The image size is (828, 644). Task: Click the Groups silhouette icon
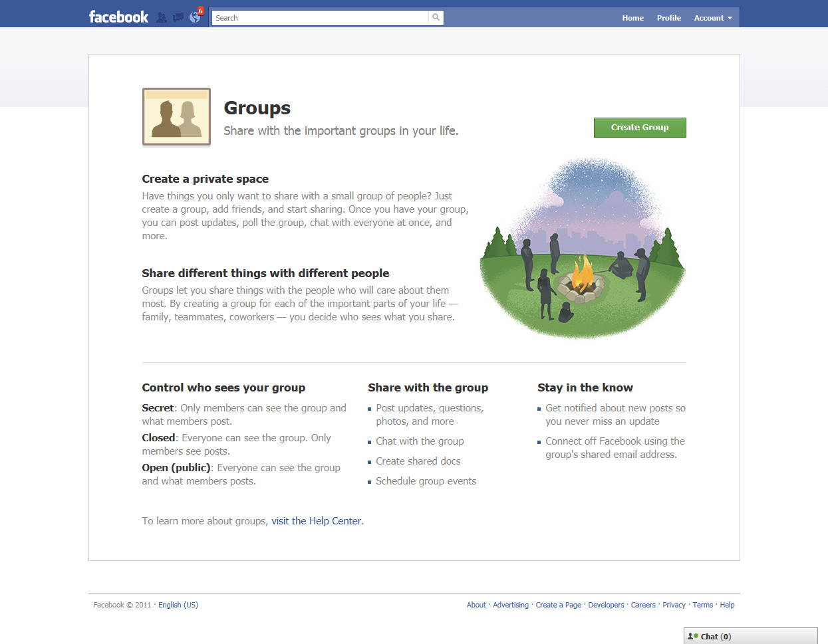click(176, 117)
